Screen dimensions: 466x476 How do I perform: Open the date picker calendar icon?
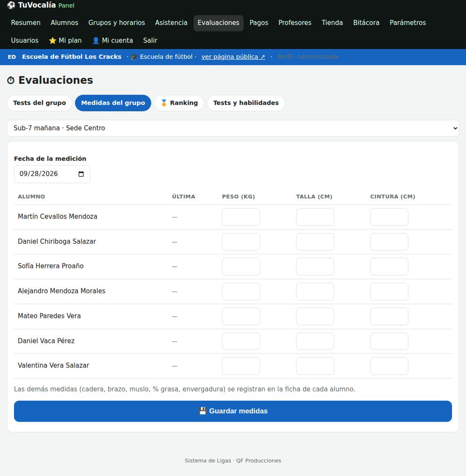(81, 174)
